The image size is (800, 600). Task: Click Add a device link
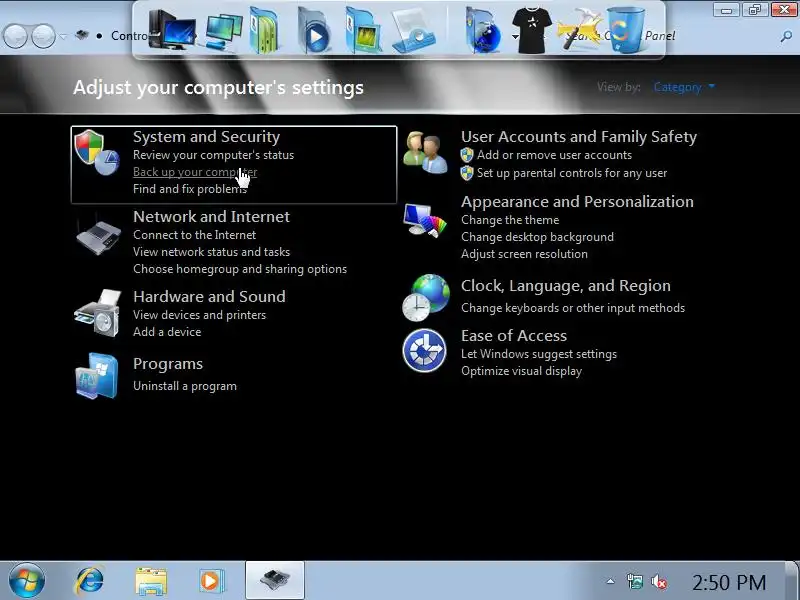click(x=167, y=332)
